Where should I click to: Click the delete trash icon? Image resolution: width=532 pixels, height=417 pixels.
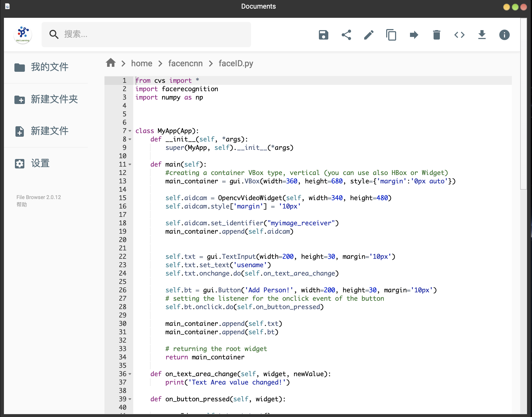pyautogui.click(x=436, y=35)
